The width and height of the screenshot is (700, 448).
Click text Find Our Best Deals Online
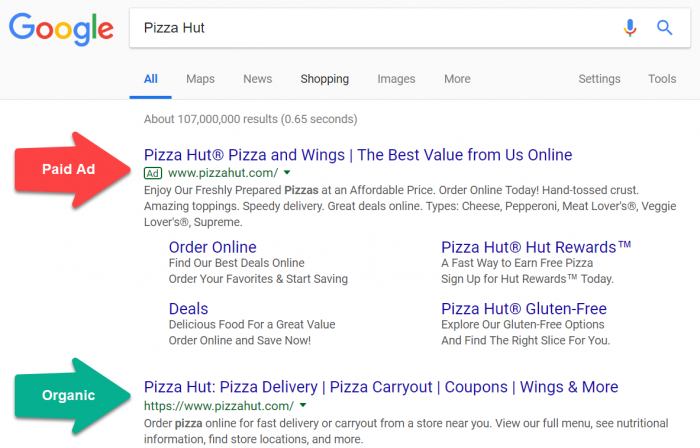tap(237, 263)
